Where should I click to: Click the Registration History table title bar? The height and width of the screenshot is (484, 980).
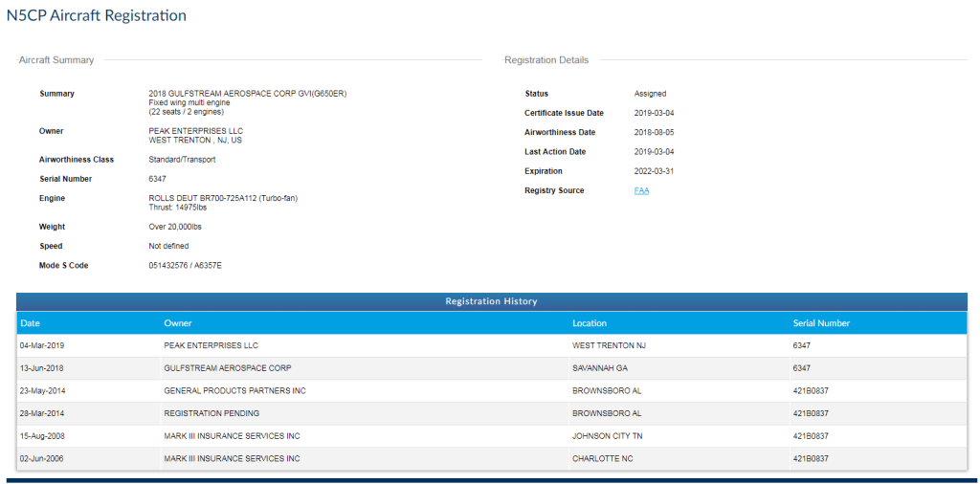pos(491,301)
